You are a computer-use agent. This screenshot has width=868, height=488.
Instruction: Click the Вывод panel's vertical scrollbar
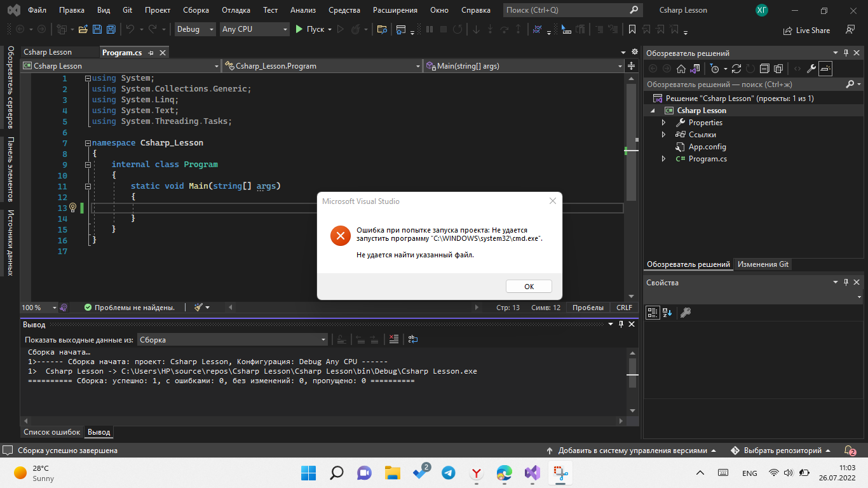(x=632, y=381)
